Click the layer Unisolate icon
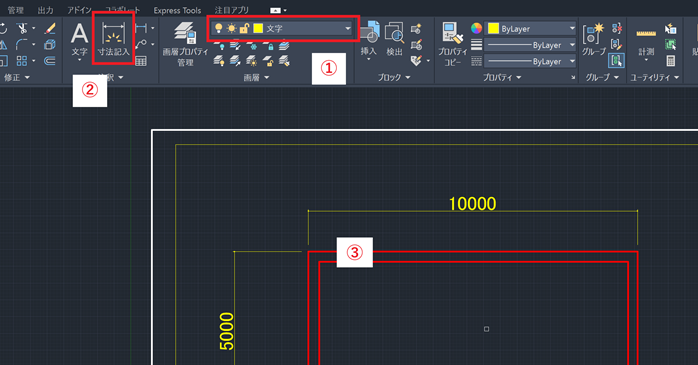 [x=235, y=61]
